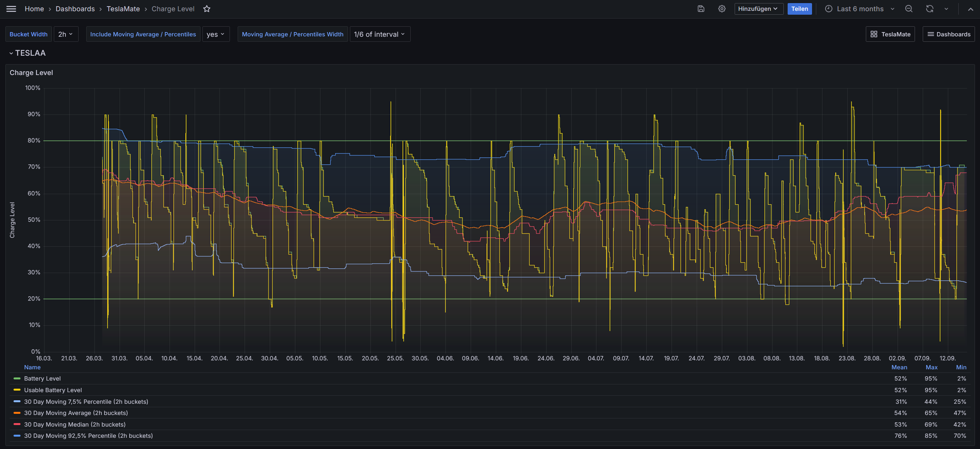Open the Charge Level panel title menu

[31, 73]
